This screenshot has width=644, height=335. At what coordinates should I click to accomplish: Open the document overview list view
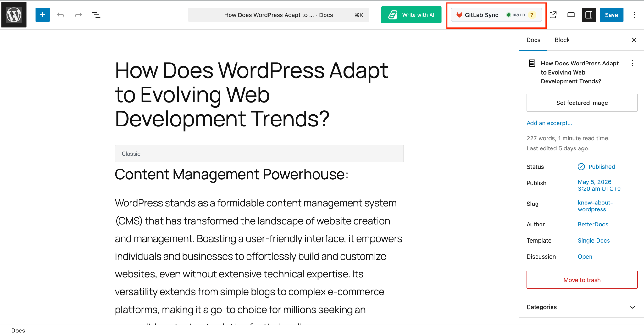[x=96, y=15]
